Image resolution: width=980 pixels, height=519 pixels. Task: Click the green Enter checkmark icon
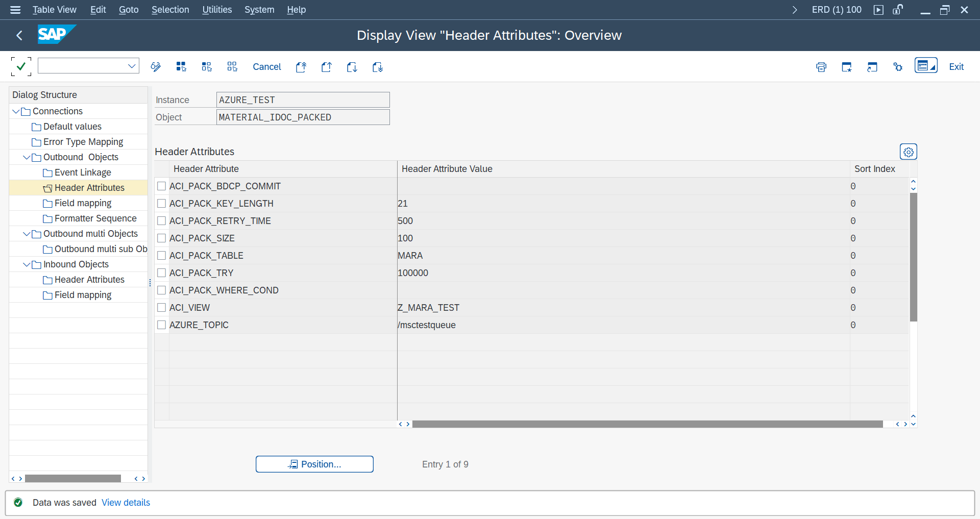(21, 66)
